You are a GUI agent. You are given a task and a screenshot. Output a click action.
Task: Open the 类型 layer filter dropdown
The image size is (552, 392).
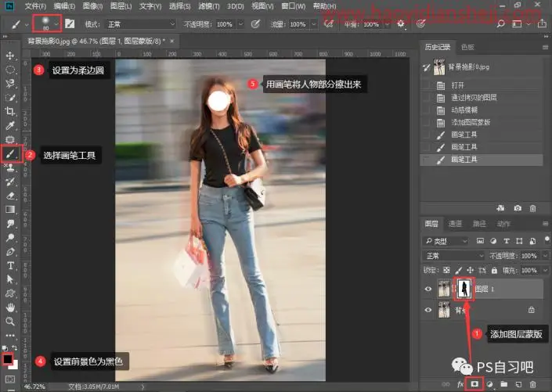click(x=446, y=241)
